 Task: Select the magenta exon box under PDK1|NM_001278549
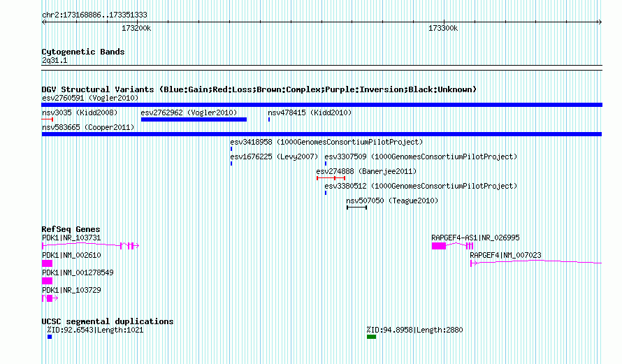coord(48,281)
